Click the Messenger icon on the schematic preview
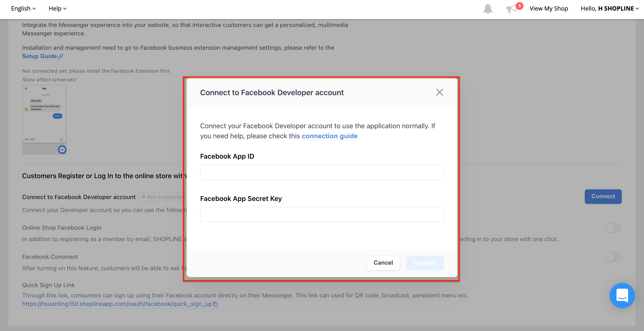This screenshot has height=331, width=644. pos(62,150)
